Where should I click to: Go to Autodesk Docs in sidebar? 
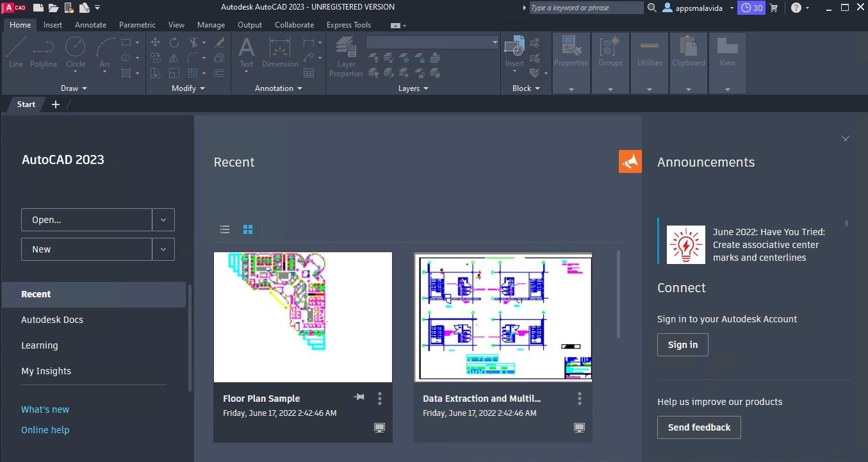pyautogui.click(x=52, y=320)
